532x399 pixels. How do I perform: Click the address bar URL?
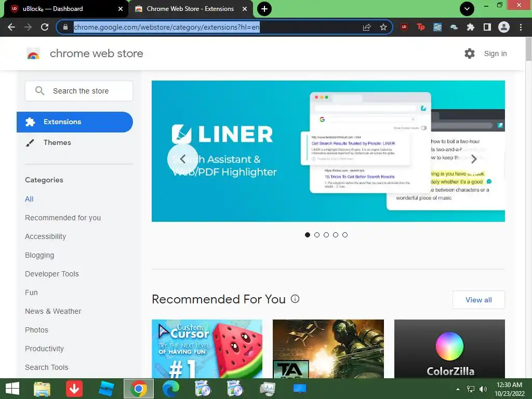[x=167, y=27]
